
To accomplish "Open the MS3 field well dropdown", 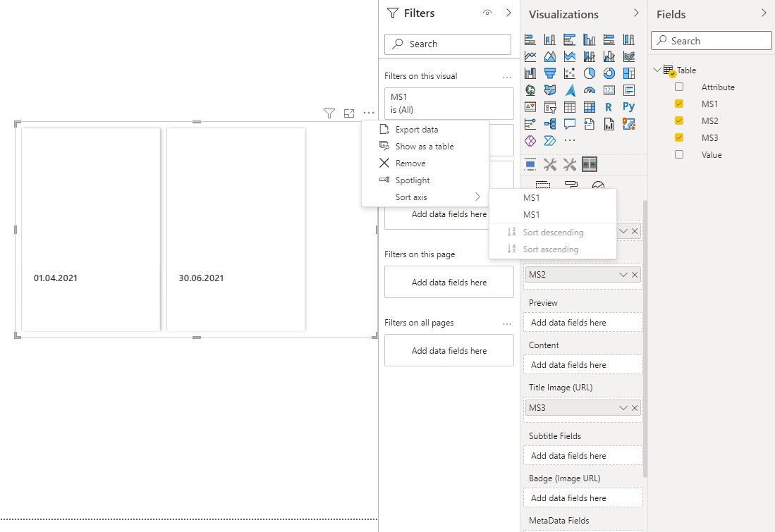I will (x=623, y=408).
